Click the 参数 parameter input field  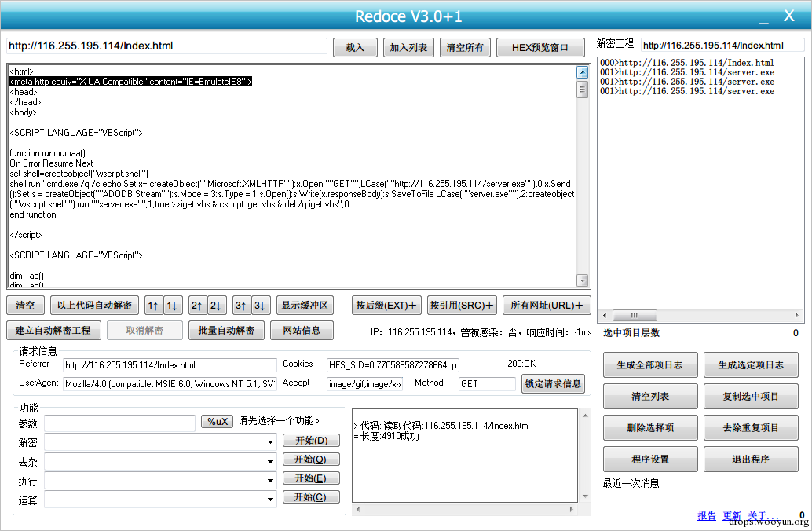point(119,423)
